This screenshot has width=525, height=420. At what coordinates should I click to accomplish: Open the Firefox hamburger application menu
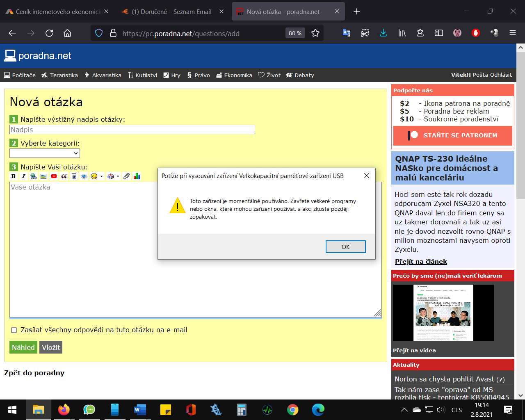513,33
